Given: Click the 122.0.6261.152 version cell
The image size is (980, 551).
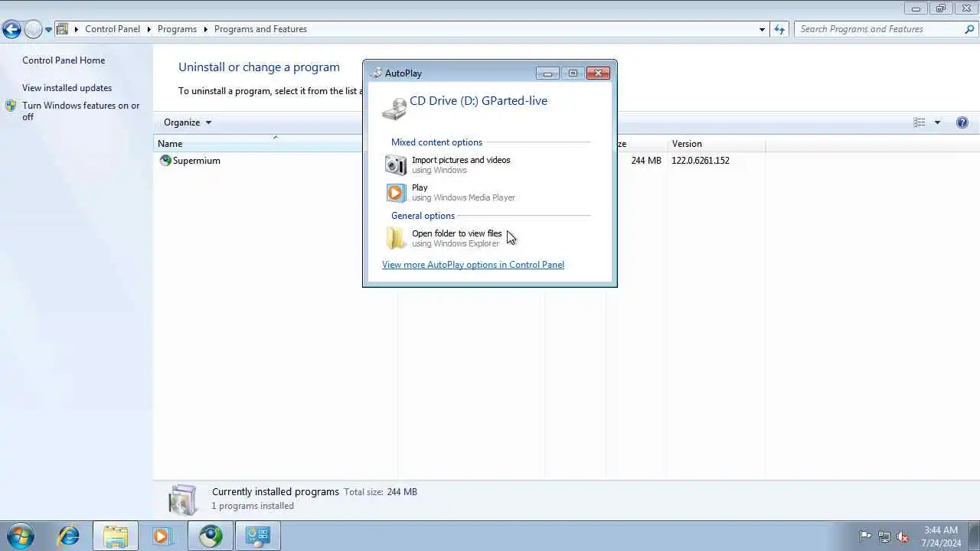Looking at the screenshot, I should [x=700, y=161].
